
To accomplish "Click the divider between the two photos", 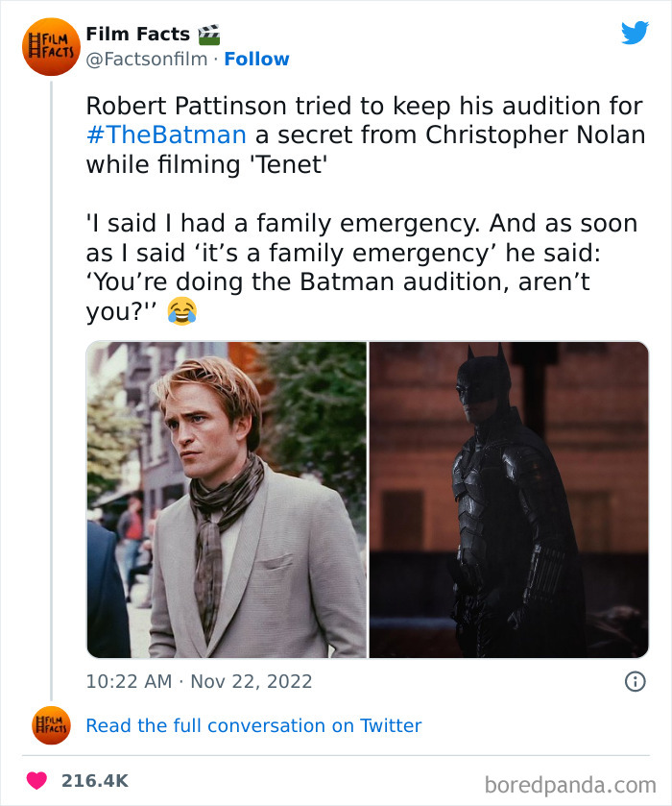I will click(366, 498).
